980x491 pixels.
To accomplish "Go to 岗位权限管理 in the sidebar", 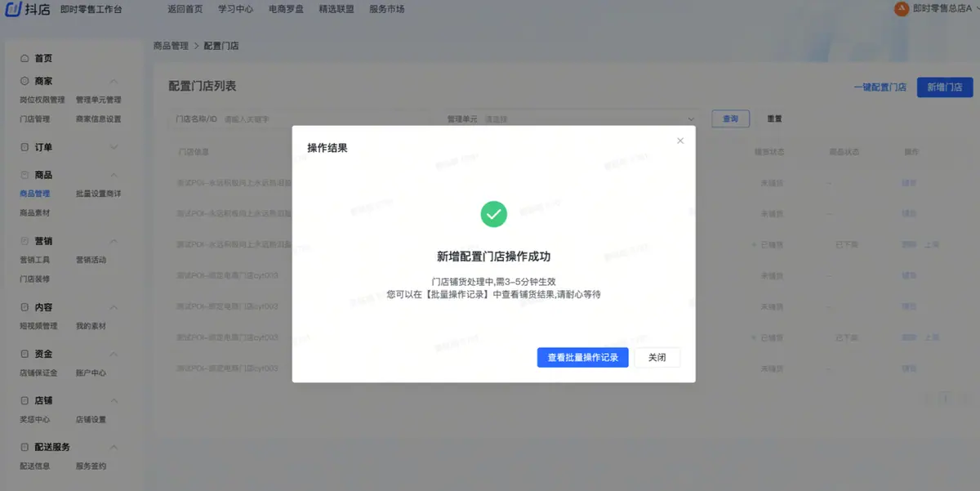I will click(42, 100).
